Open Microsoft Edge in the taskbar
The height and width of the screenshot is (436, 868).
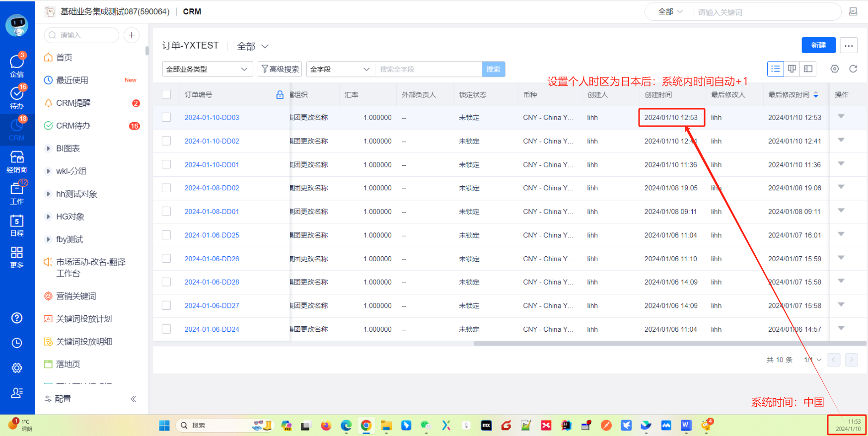point(346,426)
